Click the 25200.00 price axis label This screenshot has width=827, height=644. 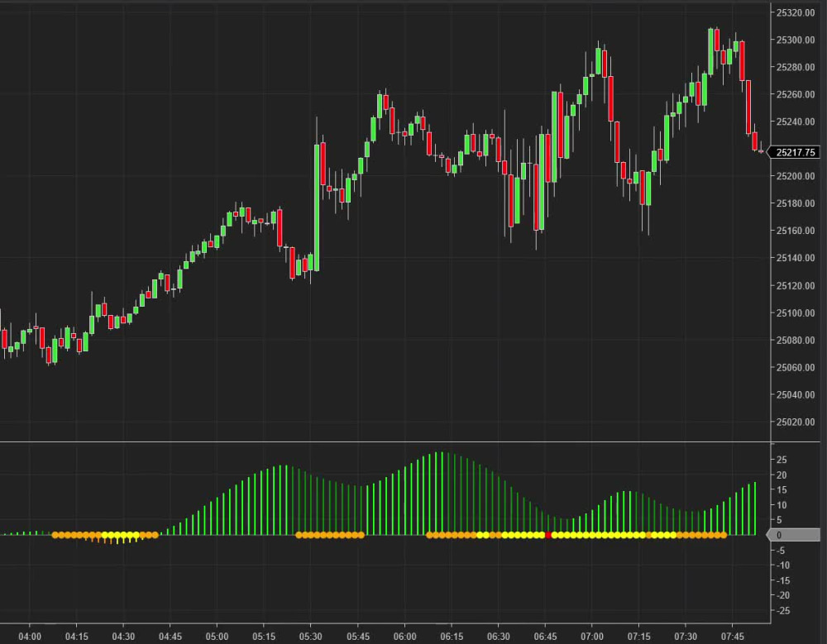click(x=796, y=176)
